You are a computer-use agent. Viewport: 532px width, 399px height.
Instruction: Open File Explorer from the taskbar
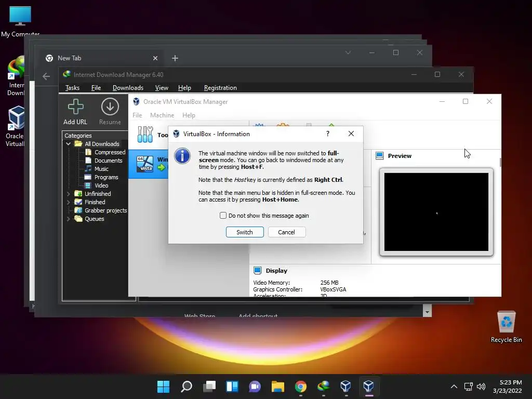278,386
